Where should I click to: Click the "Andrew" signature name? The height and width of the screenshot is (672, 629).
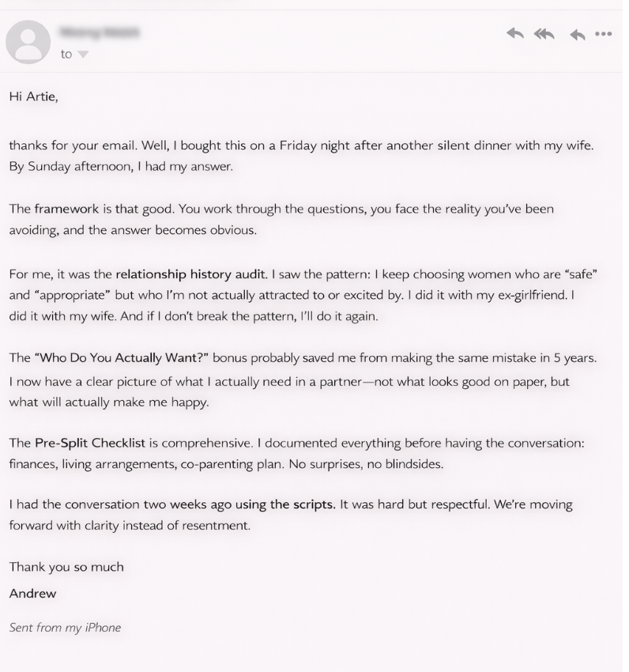[x=32, y=593]
